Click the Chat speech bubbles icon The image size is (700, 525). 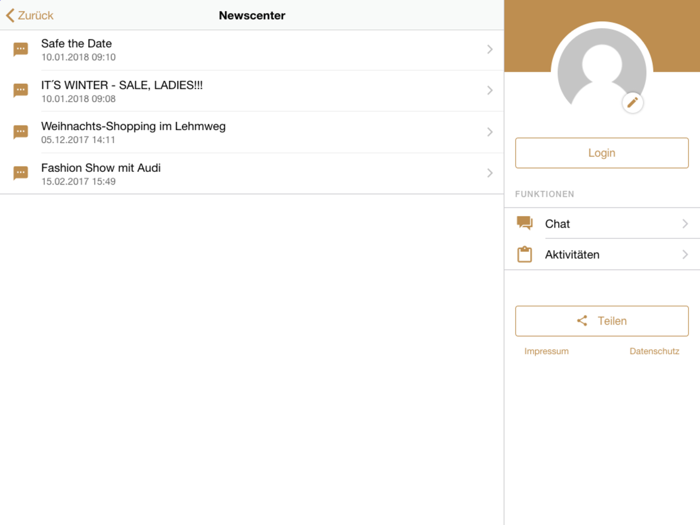coord(525,223)
